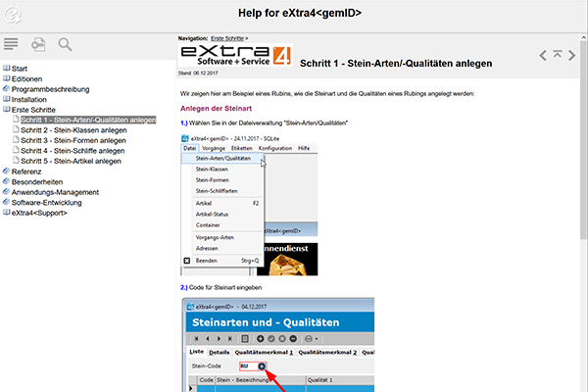Click the search magnifier icon

tap(65, 44)
